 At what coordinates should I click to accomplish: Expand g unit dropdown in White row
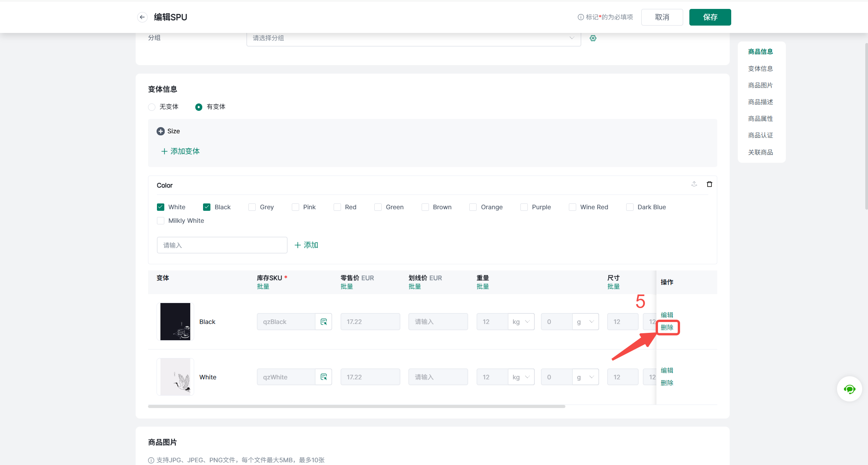(x=586, y=377)
